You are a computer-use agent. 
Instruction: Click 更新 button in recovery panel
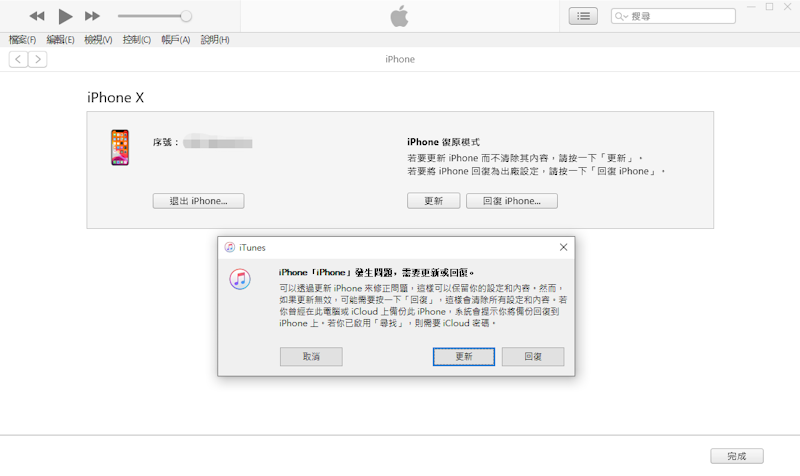(434, 201)
